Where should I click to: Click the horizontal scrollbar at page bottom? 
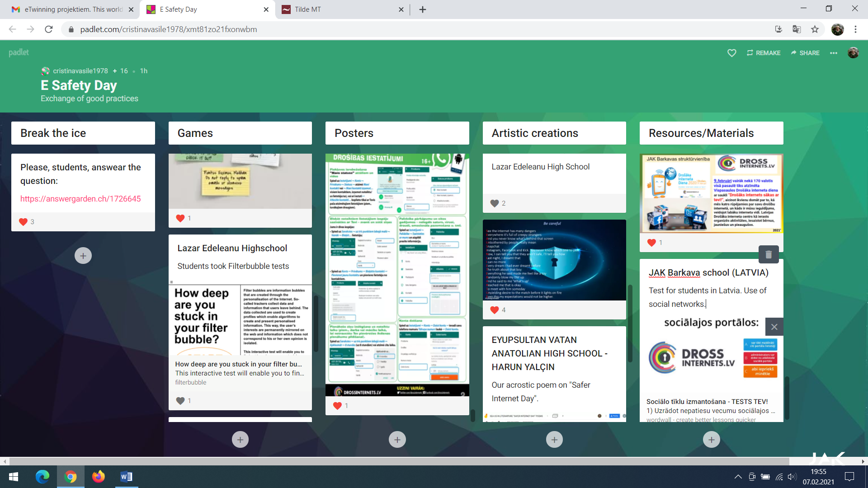(398, 461)
